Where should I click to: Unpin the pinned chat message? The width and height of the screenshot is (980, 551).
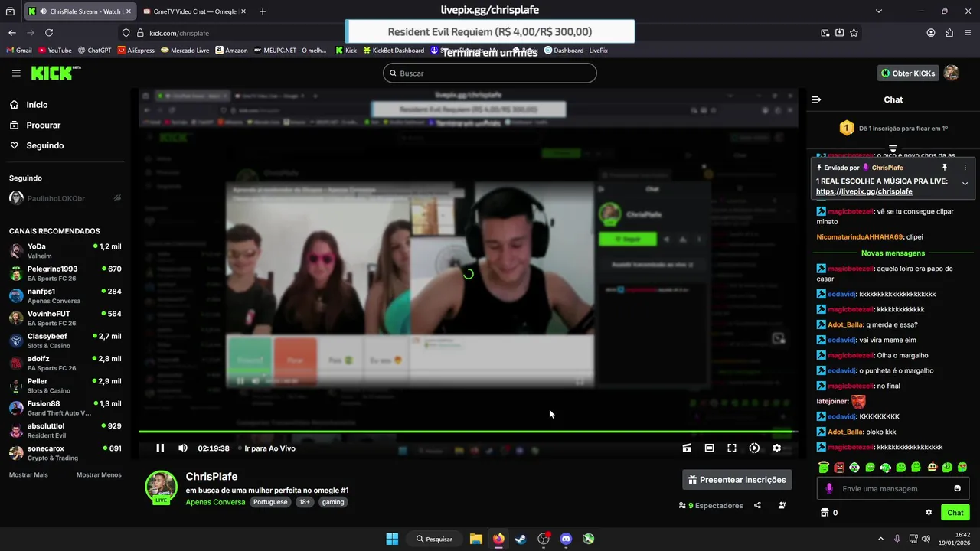click(x=945, y=167)
